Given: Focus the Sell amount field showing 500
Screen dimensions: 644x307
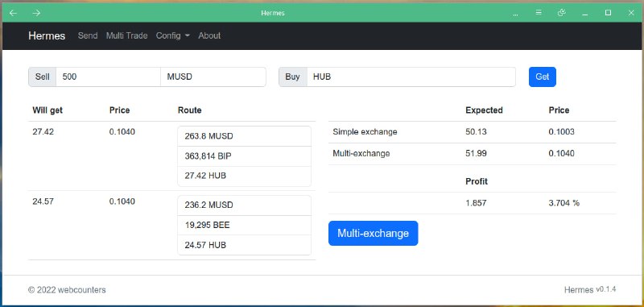Looking at the screenshot, I should tap(108, 77).
